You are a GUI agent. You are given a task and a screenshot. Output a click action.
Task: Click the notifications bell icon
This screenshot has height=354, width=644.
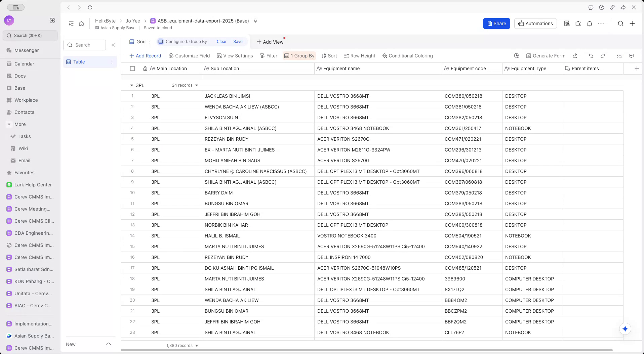point(589,24)
